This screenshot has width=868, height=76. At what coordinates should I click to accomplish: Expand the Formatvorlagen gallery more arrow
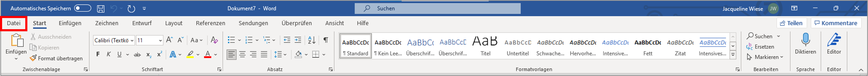pos(733,54)
